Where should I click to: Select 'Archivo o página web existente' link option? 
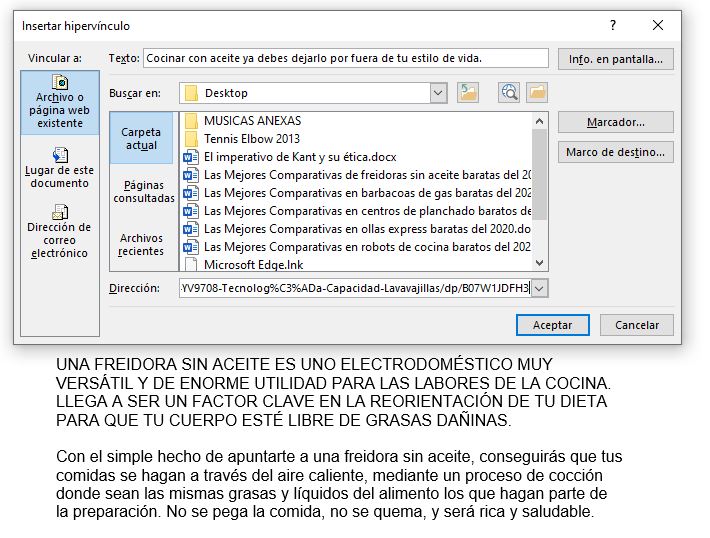pyautogui.click(x=60, y=102)
